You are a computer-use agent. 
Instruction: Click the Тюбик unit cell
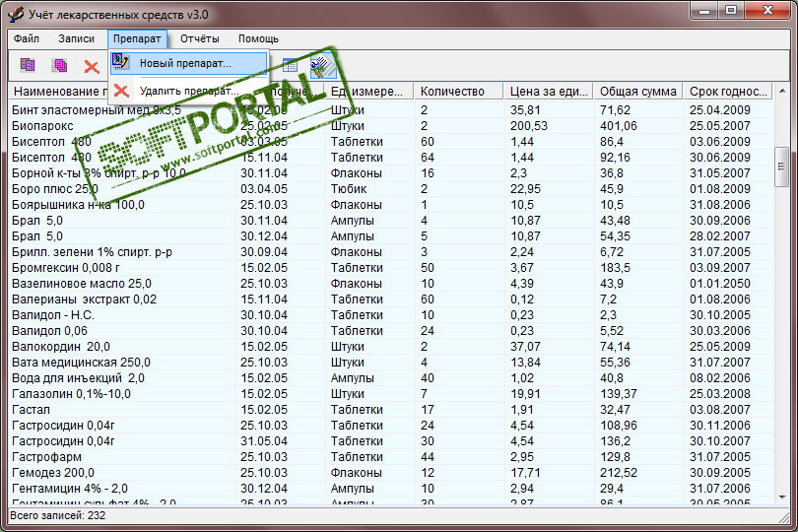pos(349,189)
